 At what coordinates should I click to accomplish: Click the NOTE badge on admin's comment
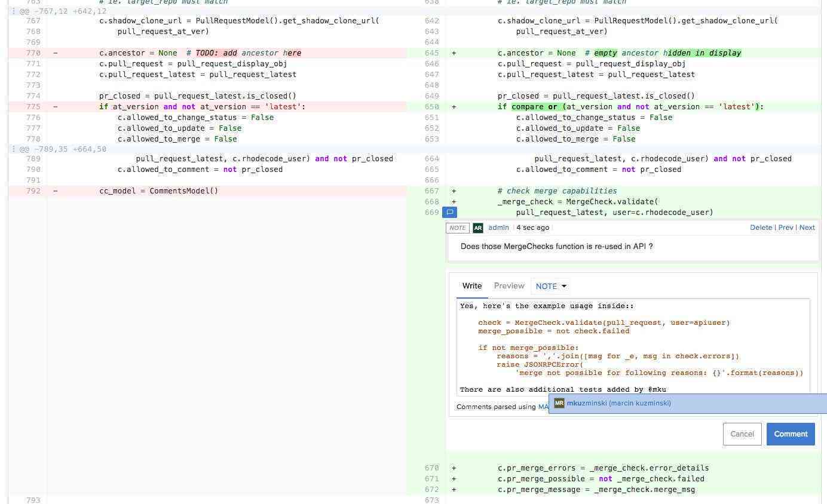458,228
